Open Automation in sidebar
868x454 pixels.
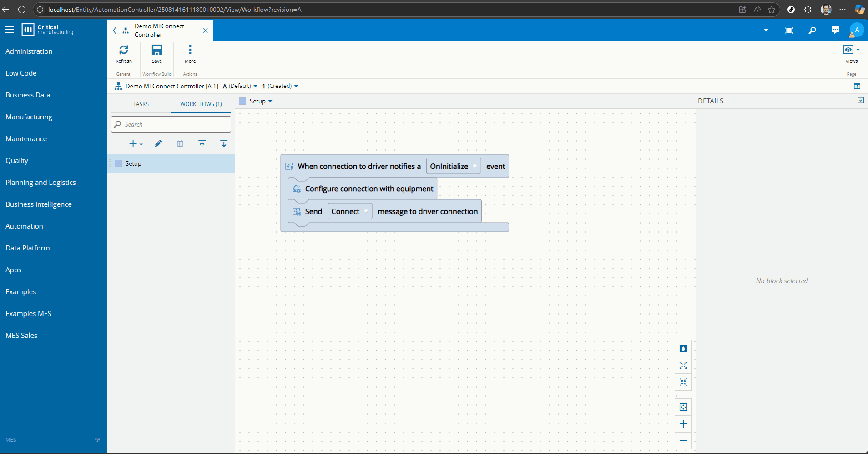tap(24, 226)
